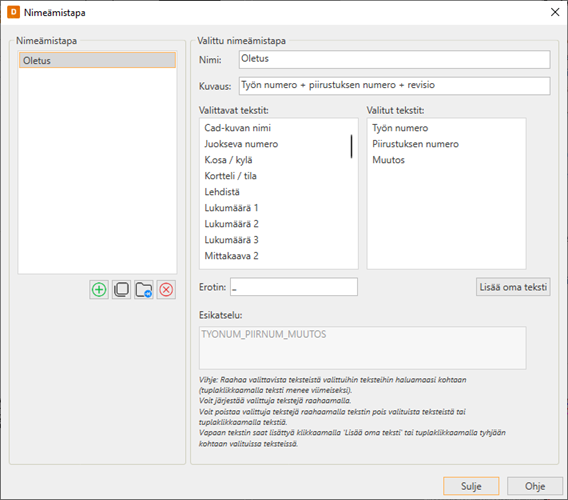Viewport: 568px width, 500px height.
Task: Select Cad-kuvan nimi from available texts
Action: pos(237,128)
